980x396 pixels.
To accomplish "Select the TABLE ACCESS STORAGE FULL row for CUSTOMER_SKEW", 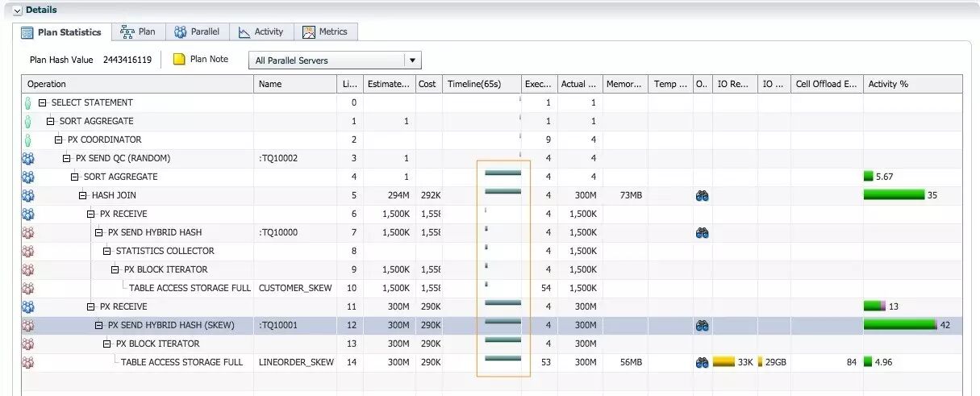I will (492, 288).
